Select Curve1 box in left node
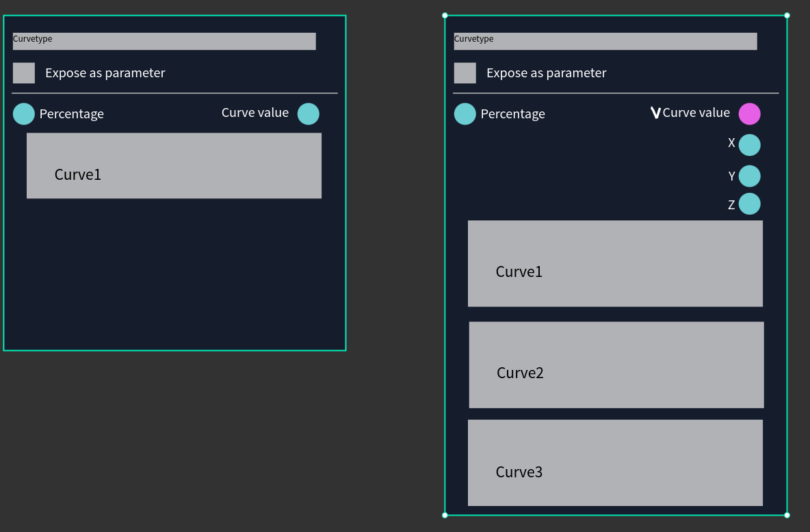 coord(174,165)
